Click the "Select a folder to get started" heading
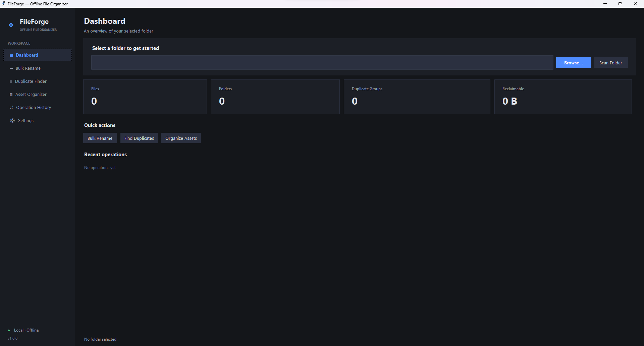Screen dimensions: 644x346 pyautogui.click(x=125, y=48)
